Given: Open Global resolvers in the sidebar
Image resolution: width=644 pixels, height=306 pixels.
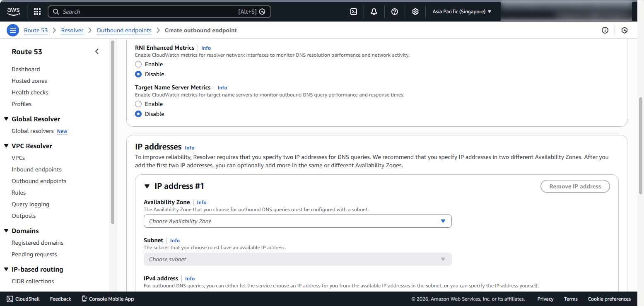Looking at the screenshot, I should tap(33, 131).
